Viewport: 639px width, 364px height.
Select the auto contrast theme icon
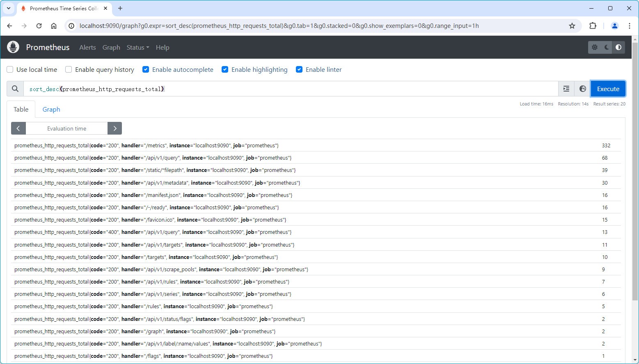coord(618,47)
